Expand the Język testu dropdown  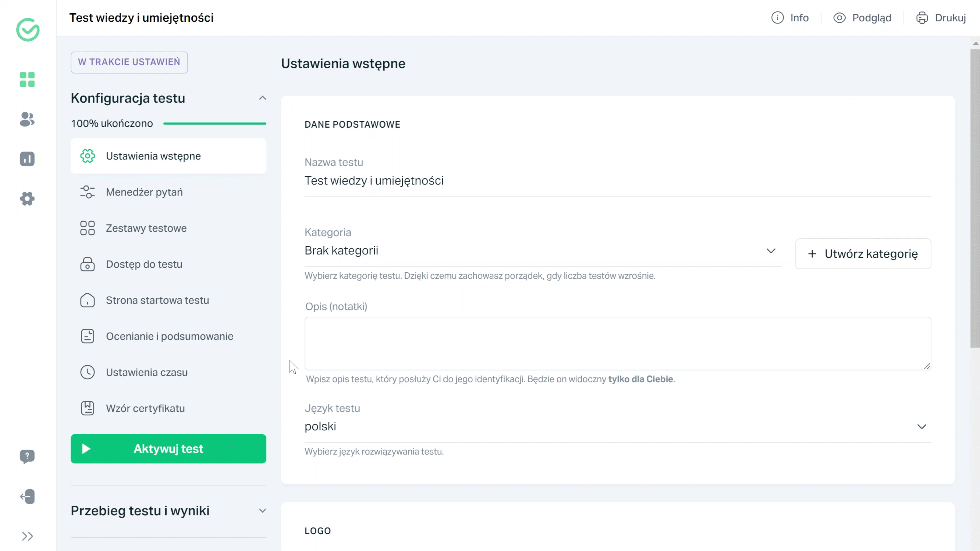coord(922,426)
